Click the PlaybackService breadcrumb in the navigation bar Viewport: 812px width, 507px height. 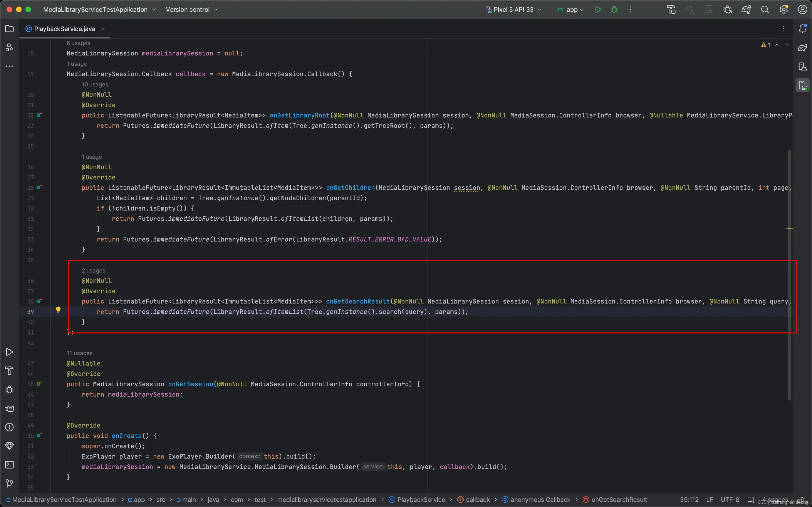pos(421,500)
